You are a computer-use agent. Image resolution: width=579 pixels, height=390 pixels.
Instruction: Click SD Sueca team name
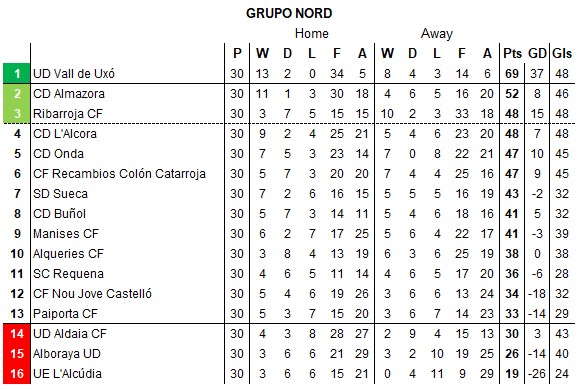[60, 194]
